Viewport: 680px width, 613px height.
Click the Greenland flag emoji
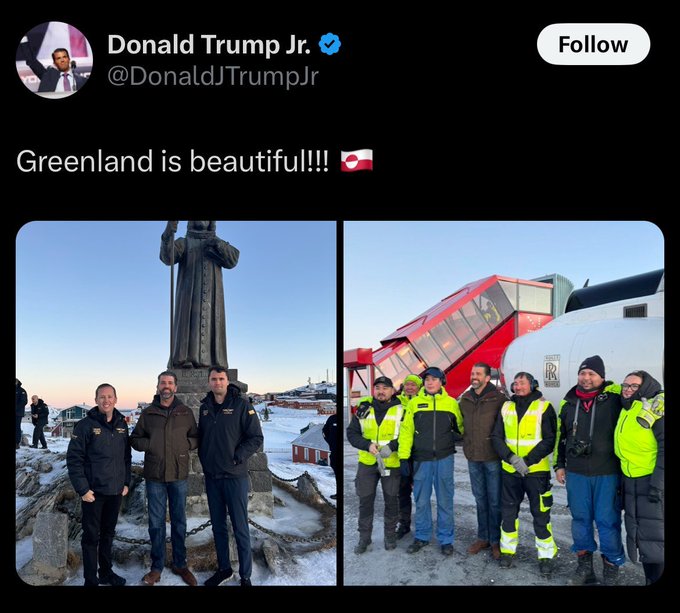click(356, 161)
